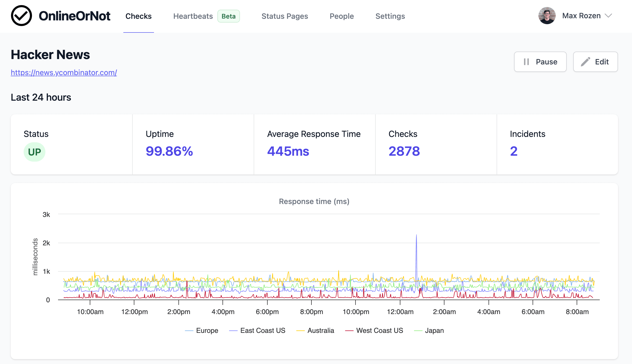Toggle Australia series in chart legend
Viewport: 632px width, 364px height.
coord(315,330)
